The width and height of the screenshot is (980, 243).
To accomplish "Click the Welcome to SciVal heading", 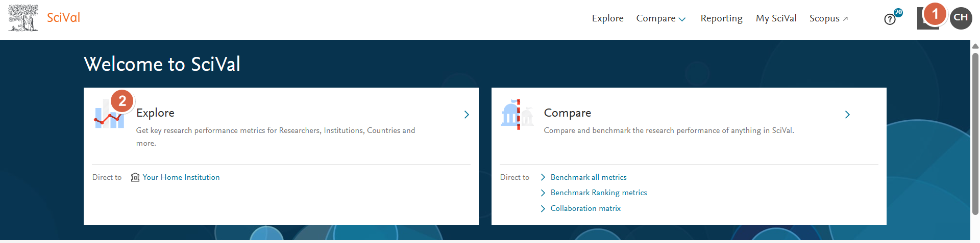I will (162, 64).
